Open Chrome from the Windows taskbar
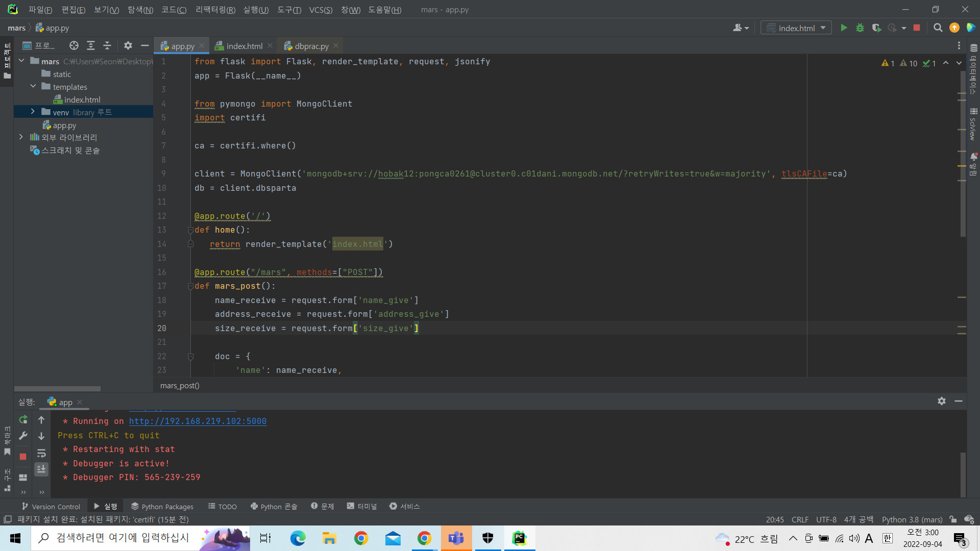Image resolution: width=980 pixels, height=551 pixels. click(x=361, y=538)
